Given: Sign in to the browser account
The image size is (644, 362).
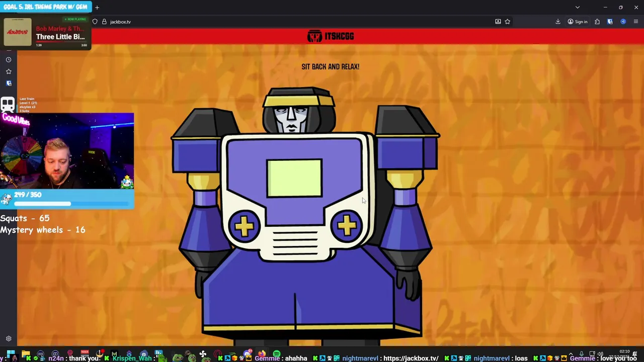Looking at the screenshot, I should tap(578, 22).
